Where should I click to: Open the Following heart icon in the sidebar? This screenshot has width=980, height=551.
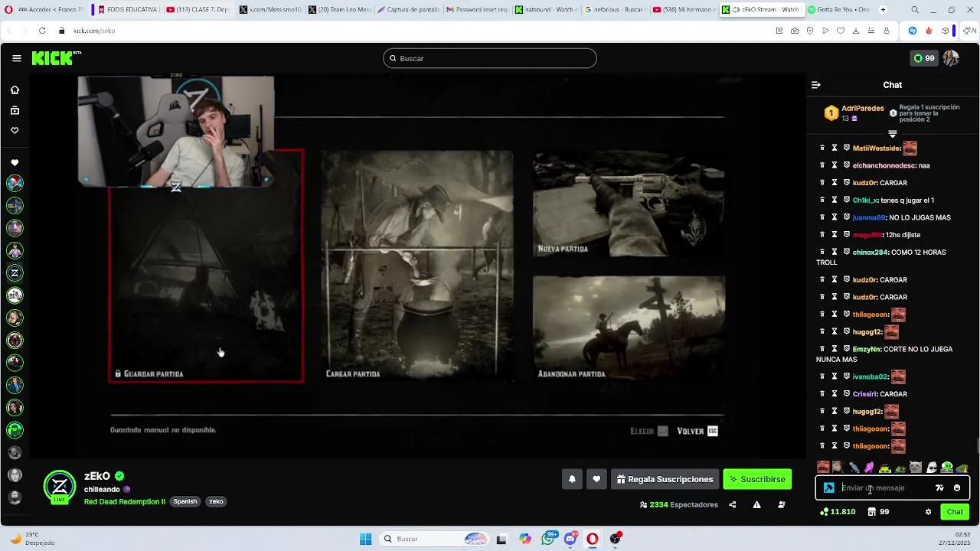tap(15, 131)
